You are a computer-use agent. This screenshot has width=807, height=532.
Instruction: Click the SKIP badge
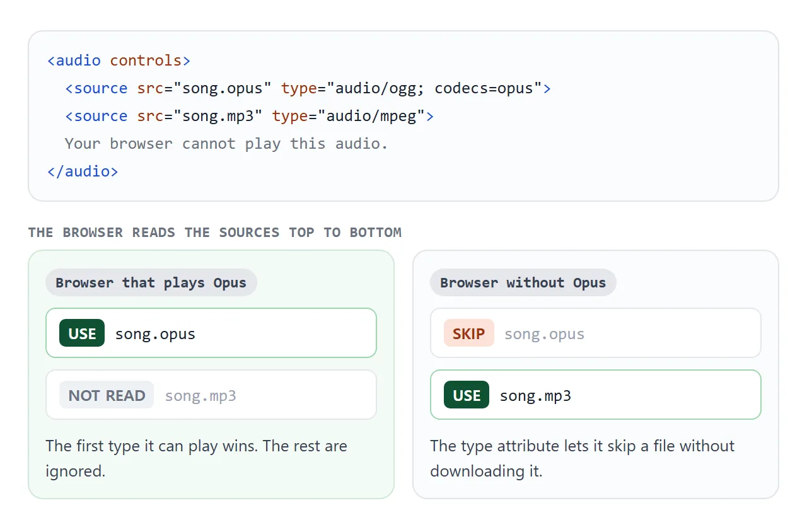click(x=469, y=333)
